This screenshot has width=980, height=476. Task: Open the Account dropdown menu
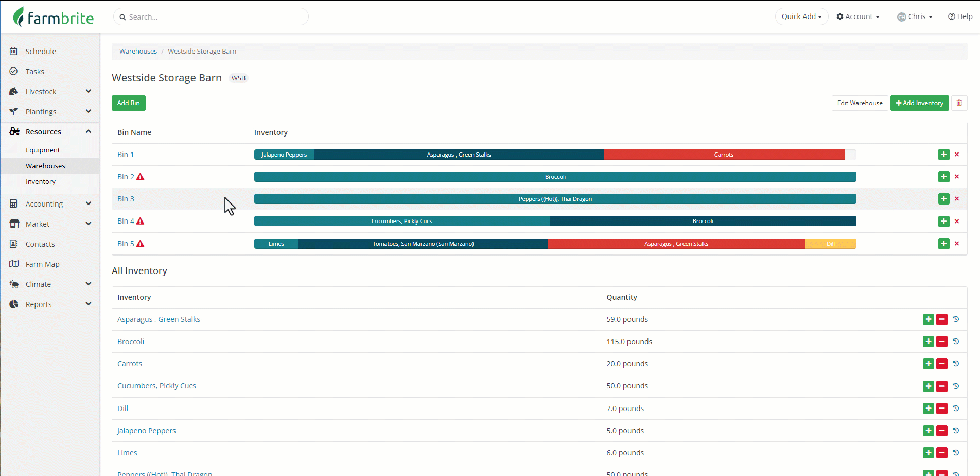click(x=858, y=16)
